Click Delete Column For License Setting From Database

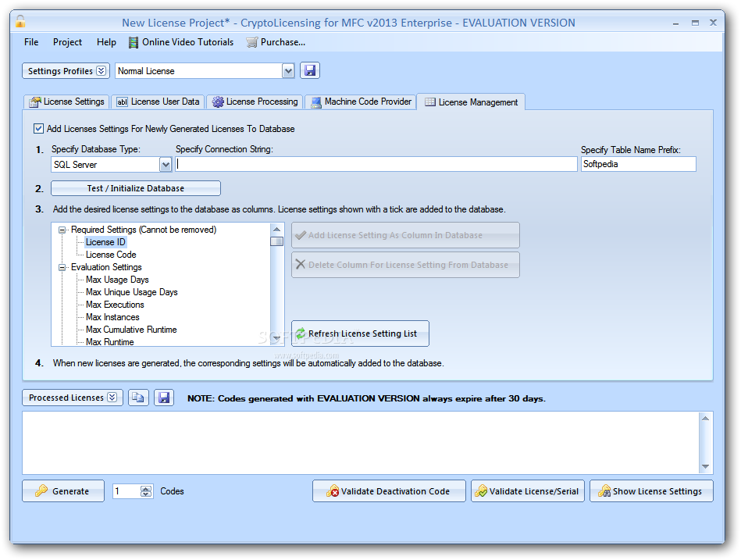coord(405,265)
